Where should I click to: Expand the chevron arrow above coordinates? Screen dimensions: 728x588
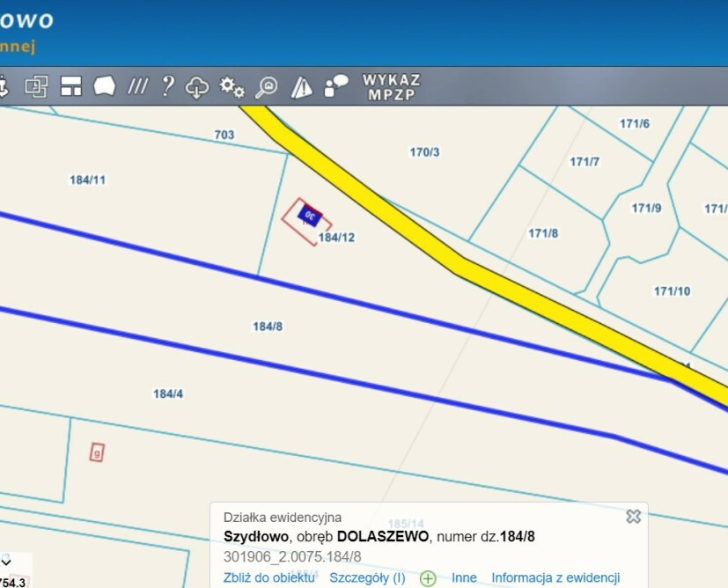pos(7,562)
